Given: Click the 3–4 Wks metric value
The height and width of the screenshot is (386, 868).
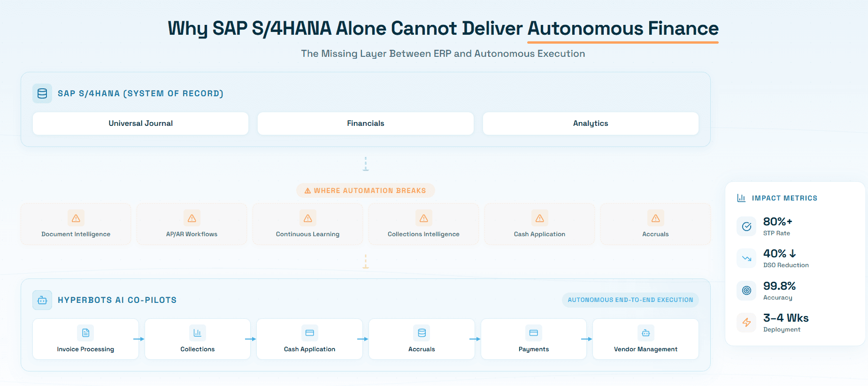Looking at the screenshot, I should (786, 318).
